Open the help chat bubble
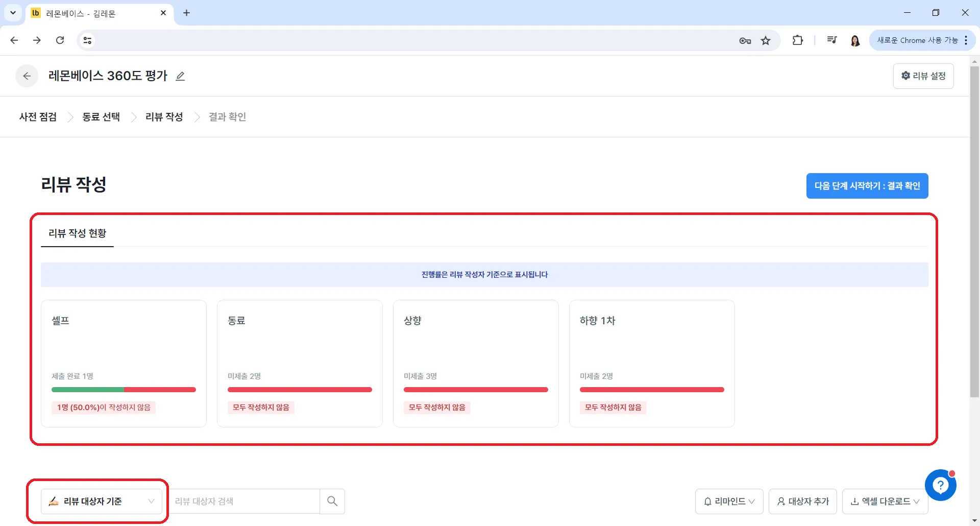Image resolution: width=980 pixels, height=526 pixels. [940, 485]
